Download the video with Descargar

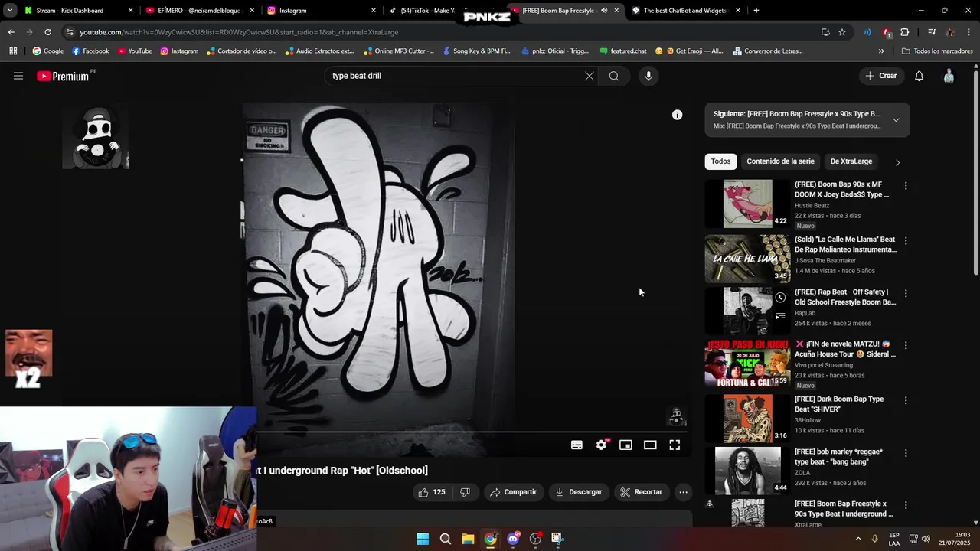point(579,492)
